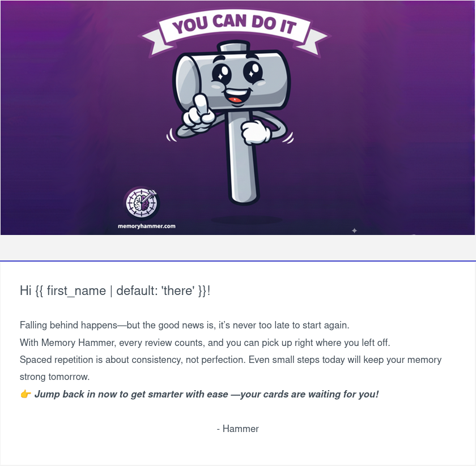Screen dimensions: 476x466
Task: Click the YOU CAN DO IT ribbon banner
Action: 235,32
